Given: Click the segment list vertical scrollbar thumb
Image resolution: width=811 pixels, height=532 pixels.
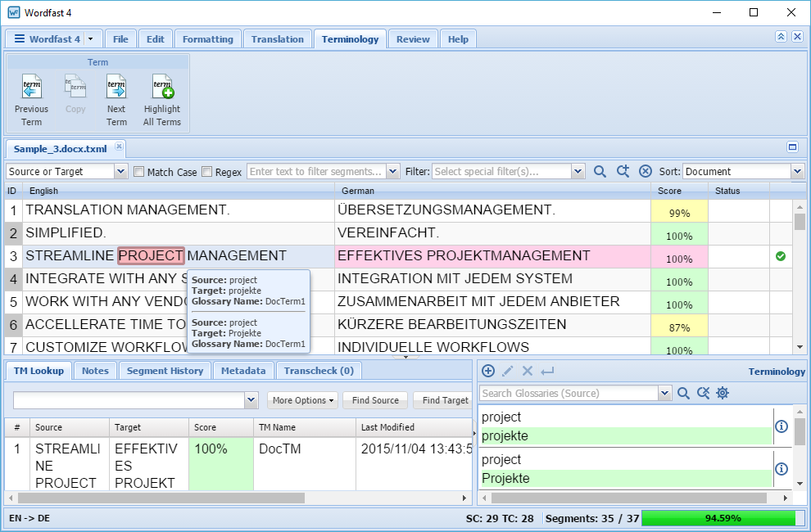Looking at the screenshot, I should pos(800,222).
